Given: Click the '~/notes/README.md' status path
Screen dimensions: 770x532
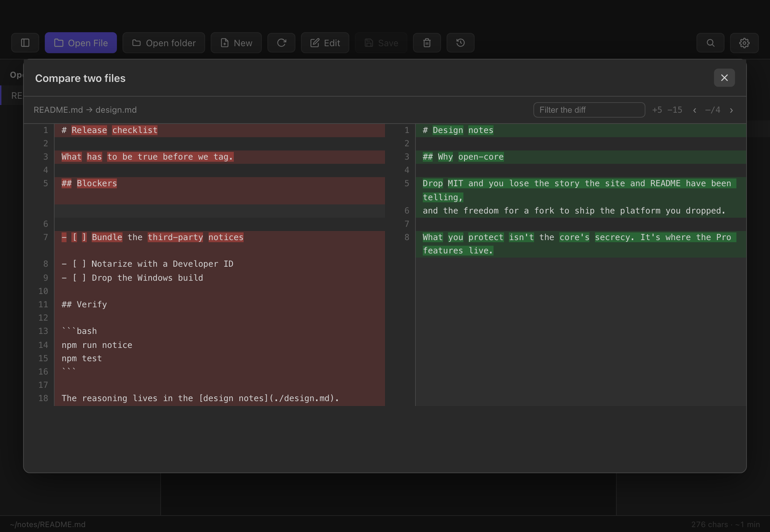Looking at the screenshot, I should (x=48, y=524).
